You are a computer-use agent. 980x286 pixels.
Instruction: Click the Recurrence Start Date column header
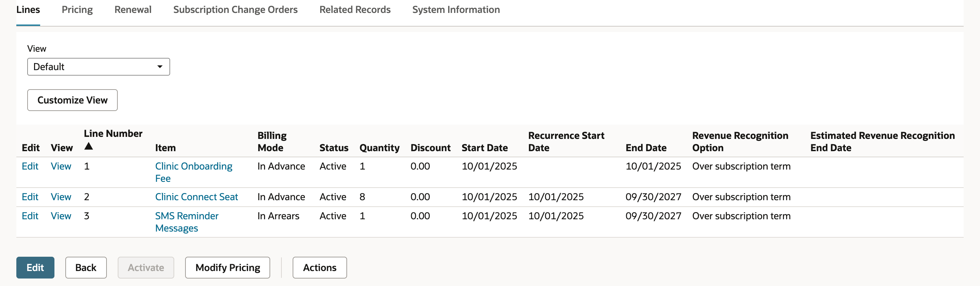(566, 142)
